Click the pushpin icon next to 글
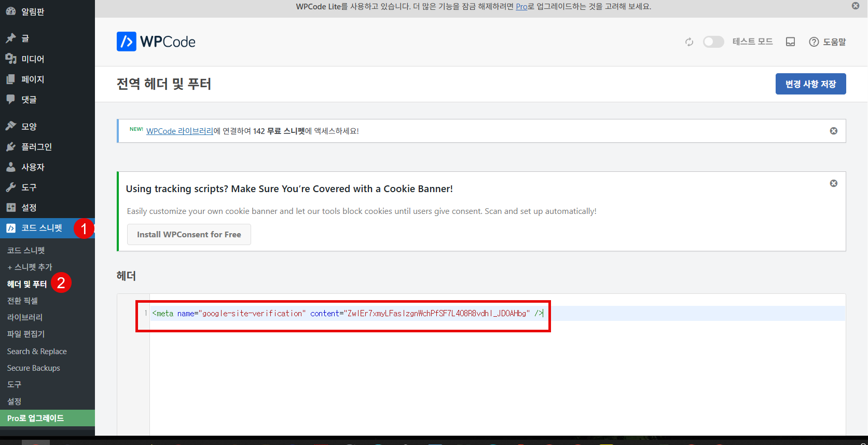 click(11, 38)
